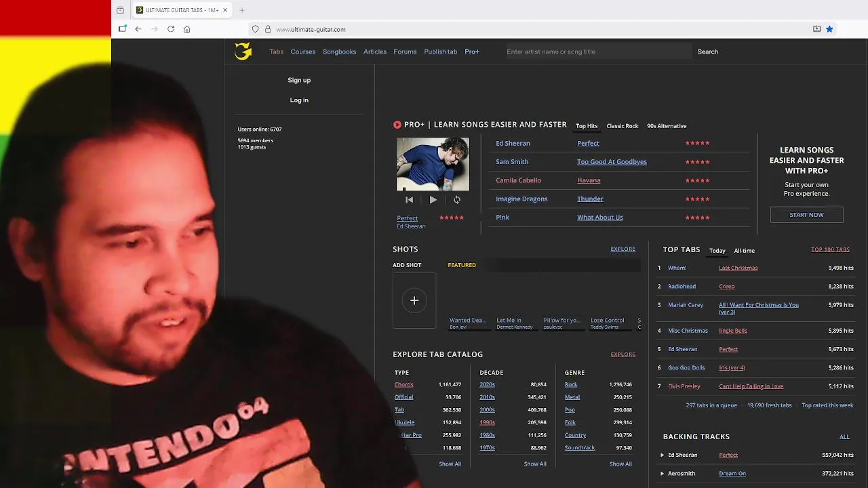Open the Tabs menu
Viewport: 868px width, 488px height.
tap(277, 52)
